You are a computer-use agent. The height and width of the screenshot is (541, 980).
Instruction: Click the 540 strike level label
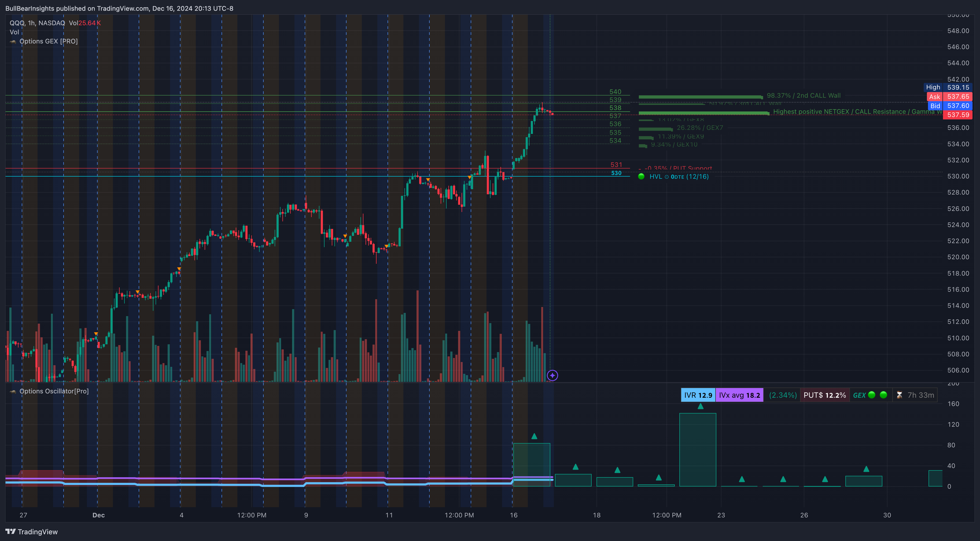click(x=615, y=92)
